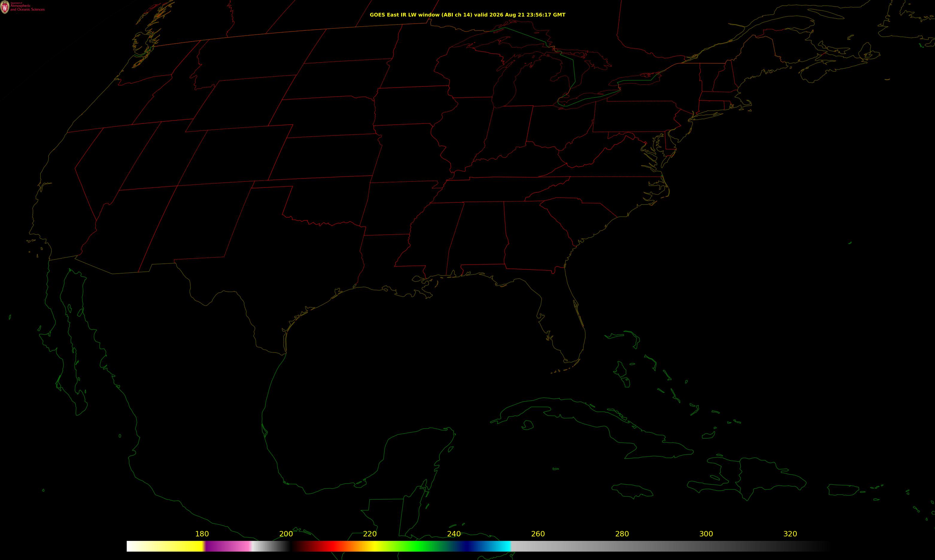Click the 240 colorbar tick label
This screenshot has width=935, height=560.
tap(454, 534)
